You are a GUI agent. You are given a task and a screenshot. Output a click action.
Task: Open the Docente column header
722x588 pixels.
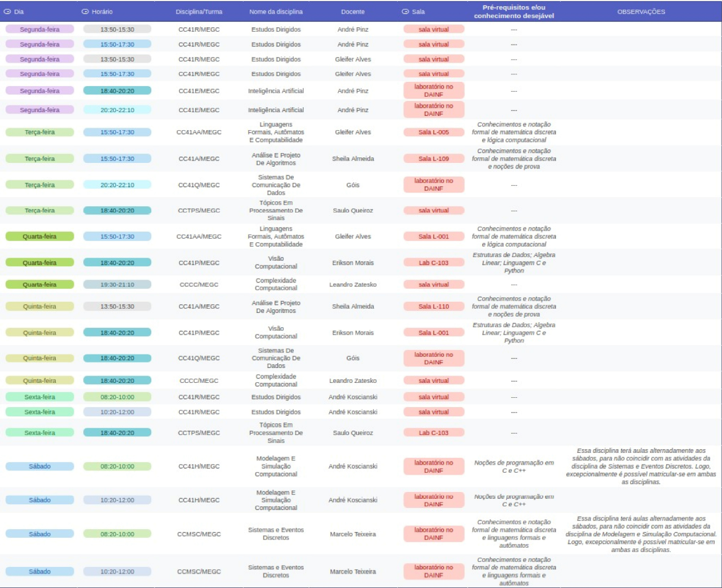(x=353, y=12)
